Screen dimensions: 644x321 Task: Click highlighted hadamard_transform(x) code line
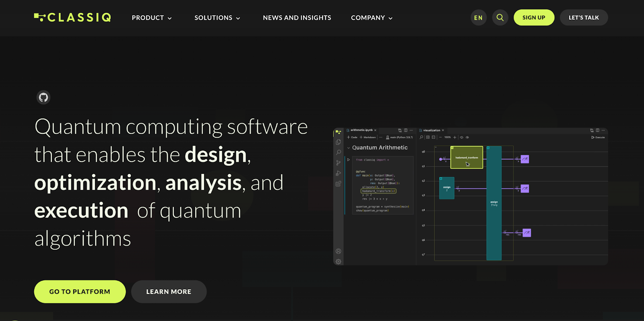379,191
